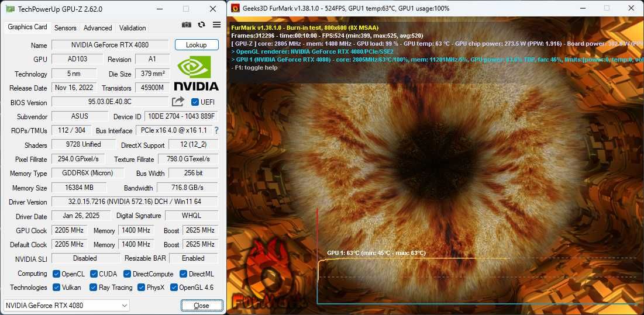Click the GPU field AD103
Screen dimensions: 644x315
77,59
